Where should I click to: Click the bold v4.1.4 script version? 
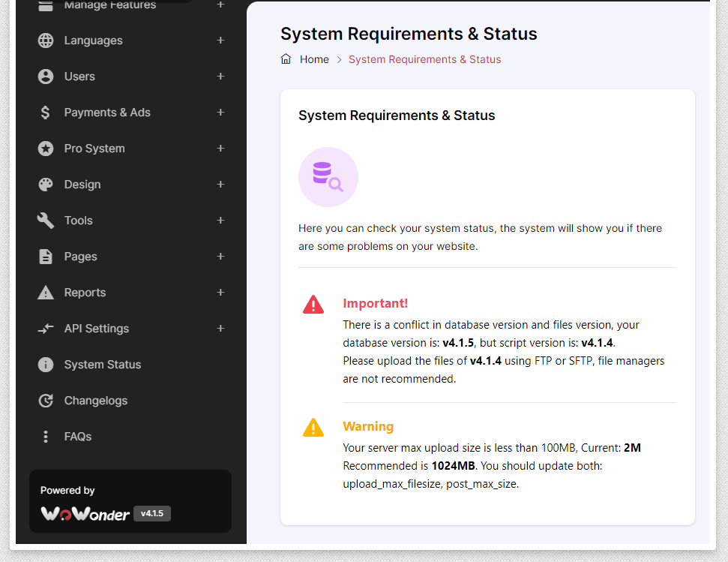click(x=597, y=343)
